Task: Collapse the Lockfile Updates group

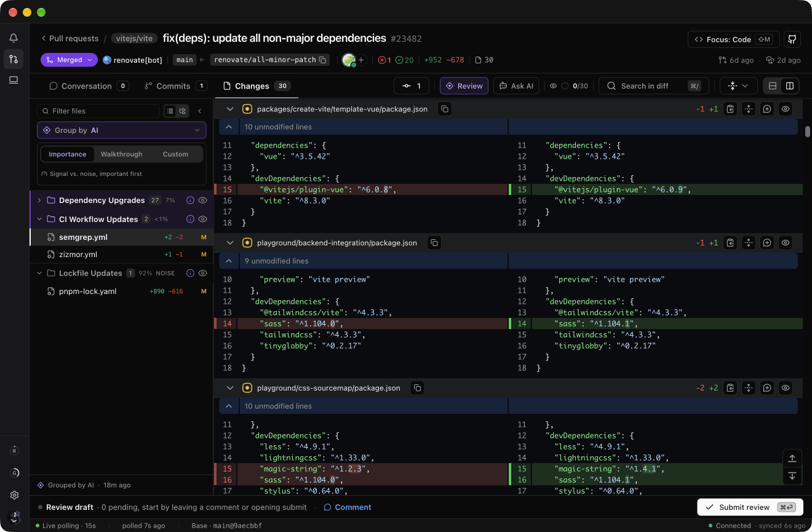Action: point(39,273)
